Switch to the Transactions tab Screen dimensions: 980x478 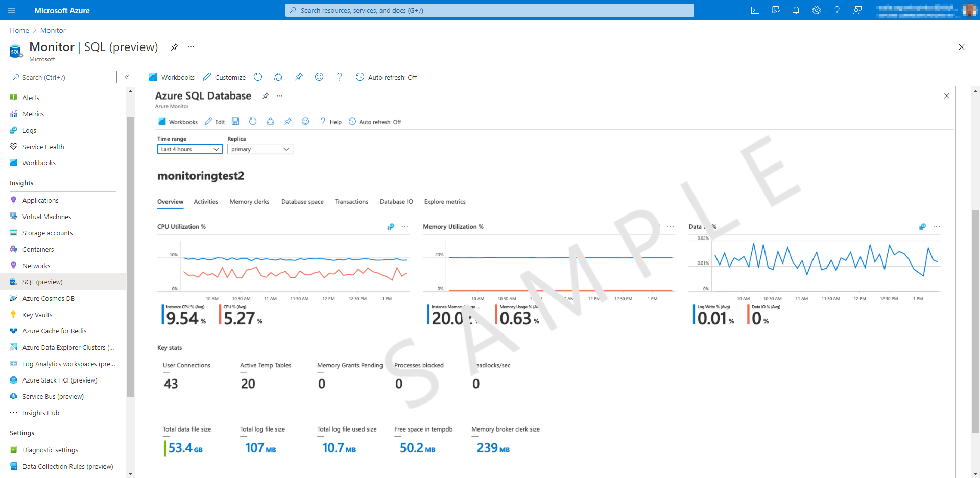pos(351,202)
